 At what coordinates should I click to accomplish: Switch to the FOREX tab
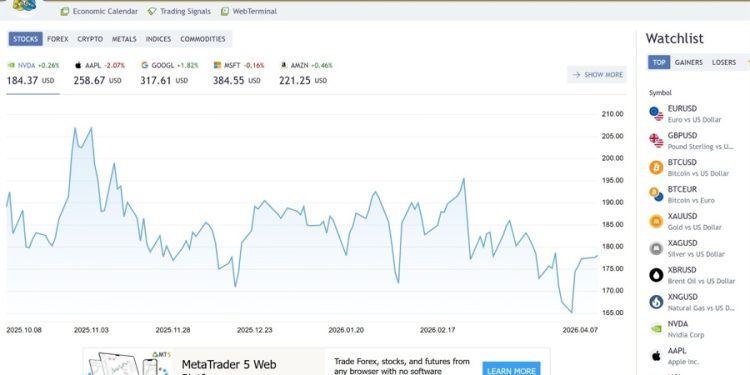(57, 39)
